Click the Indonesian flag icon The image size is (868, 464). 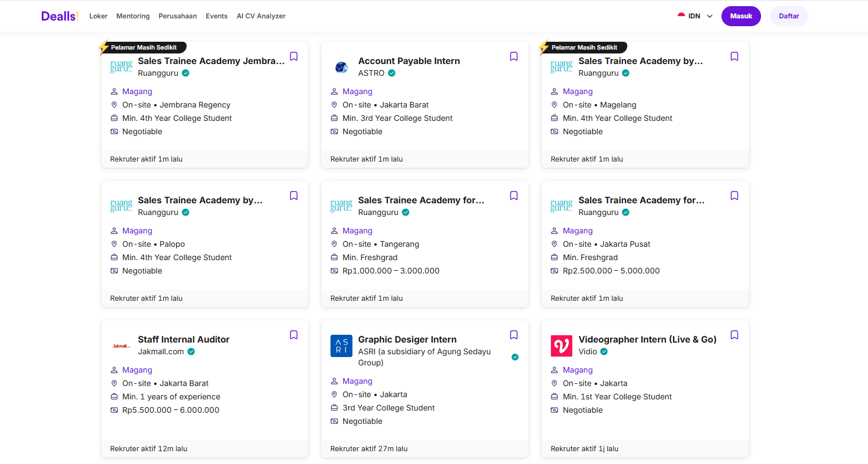[681, 16]
